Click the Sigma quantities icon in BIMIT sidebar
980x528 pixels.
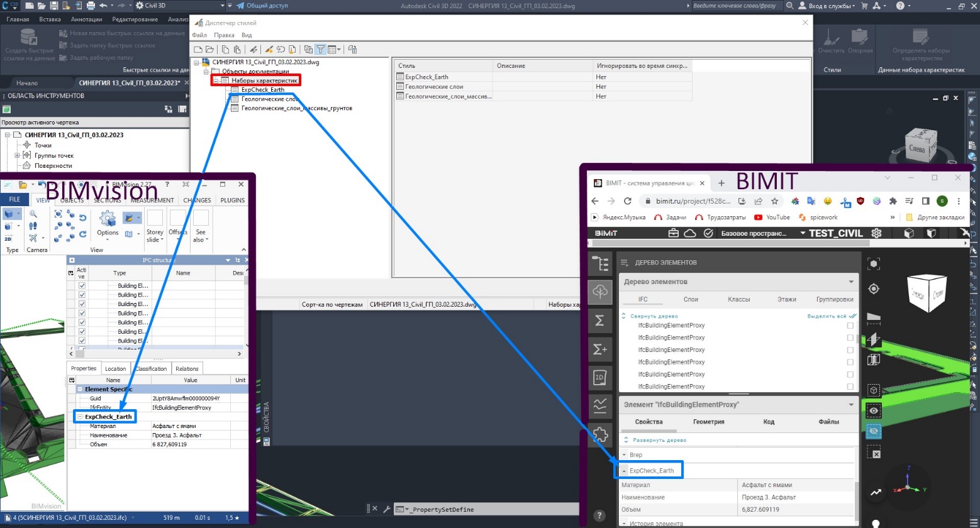[x=599, y=321]
